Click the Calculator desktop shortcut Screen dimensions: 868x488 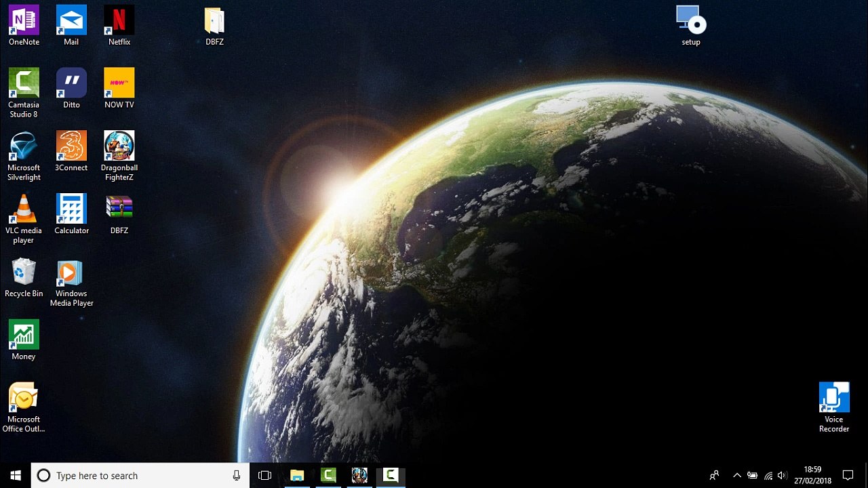[x=71, y=215]
